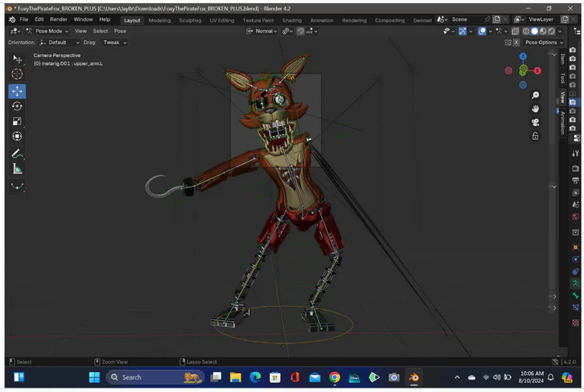Select the Transform tool

pyautogui.click(x=17, y=137)
